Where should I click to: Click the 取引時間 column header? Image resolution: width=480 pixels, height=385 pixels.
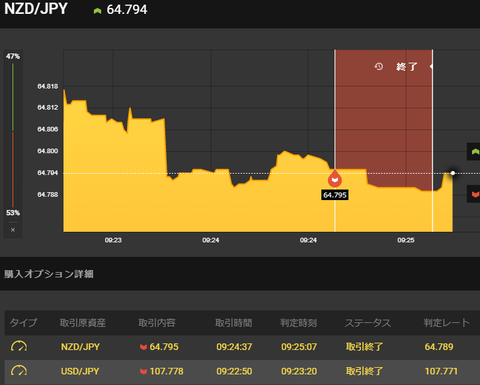tap(233, 323)
